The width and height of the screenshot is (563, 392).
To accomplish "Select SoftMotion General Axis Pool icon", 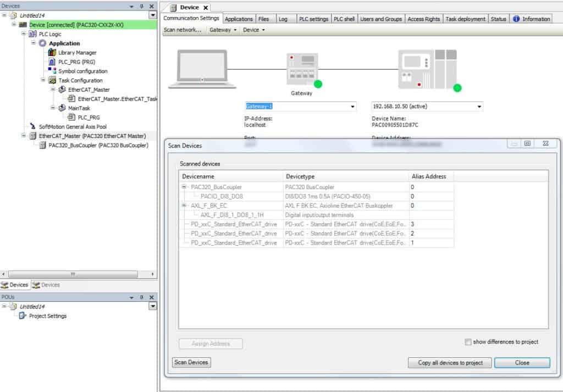I will [x=32, y=126].
